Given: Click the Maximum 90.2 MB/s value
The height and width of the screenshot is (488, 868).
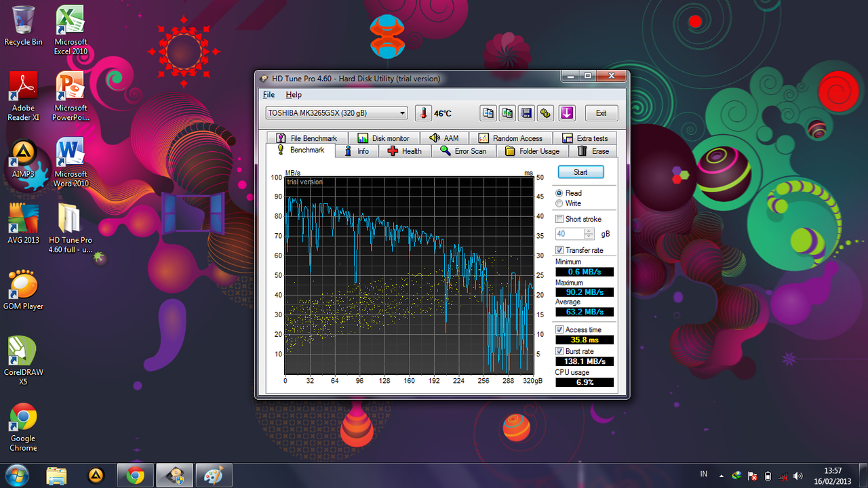Looking at the screenshot, I should point(585,292).
